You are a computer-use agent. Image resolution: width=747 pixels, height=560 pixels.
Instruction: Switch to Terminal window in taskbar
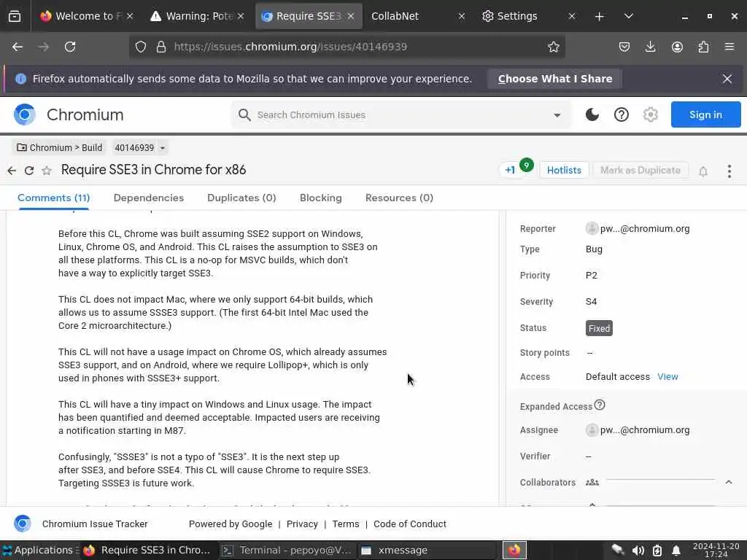click(x=287, y=550)
